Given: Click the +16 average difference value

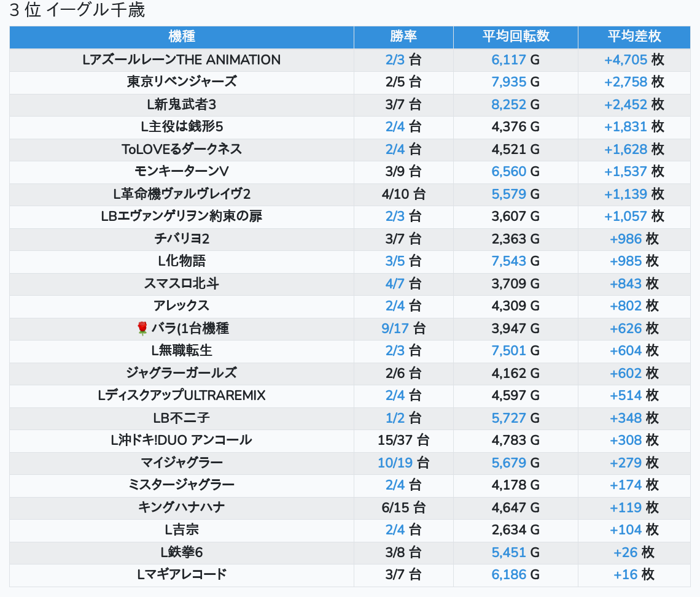Looking at the screenshot, I should (626, 575).
